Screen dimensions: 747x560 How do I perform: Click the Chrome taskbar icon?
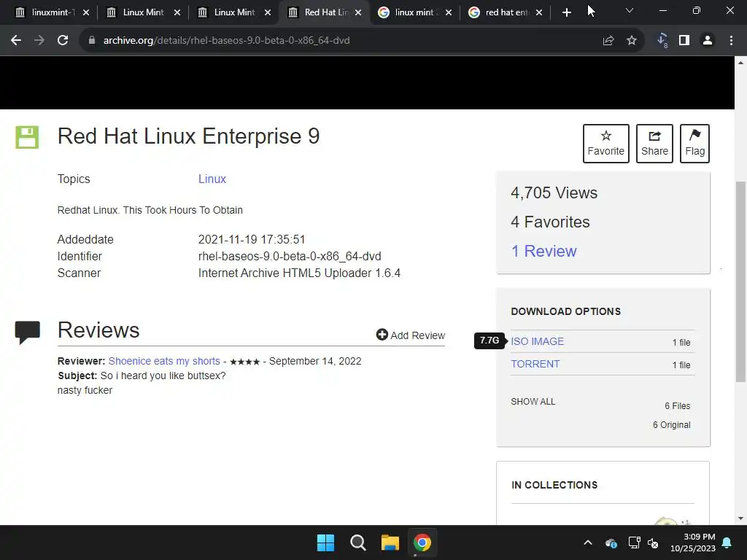pos(422,542)
